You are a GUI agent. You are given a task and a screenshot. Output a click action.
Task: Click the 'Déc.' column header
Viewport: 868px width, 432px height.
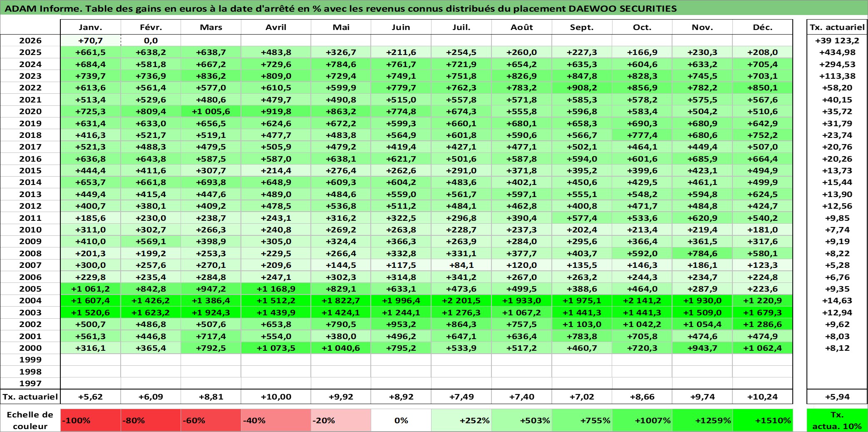coord(762,27)
